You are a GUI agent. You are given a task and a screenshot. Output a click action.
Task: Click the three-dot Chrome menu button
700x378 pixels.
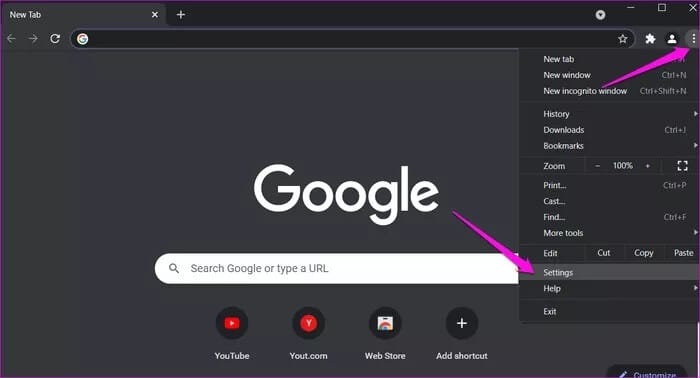(x=693, y=39)
